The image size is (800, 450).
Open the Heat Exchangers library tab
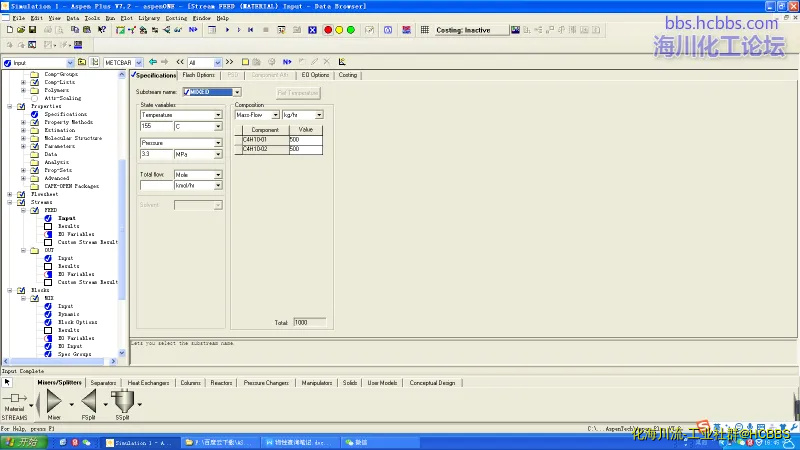pos(148,383)
